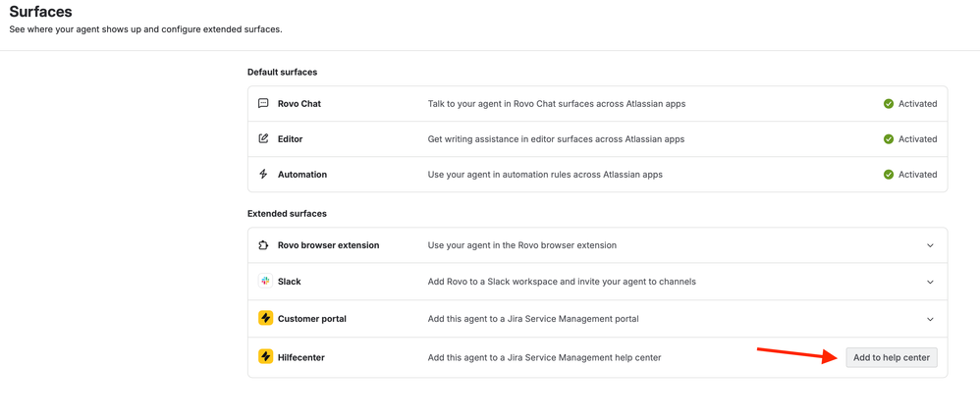980x419 pixels.
Task: Select the Hilfecenter row label
Action: [300, 357]
